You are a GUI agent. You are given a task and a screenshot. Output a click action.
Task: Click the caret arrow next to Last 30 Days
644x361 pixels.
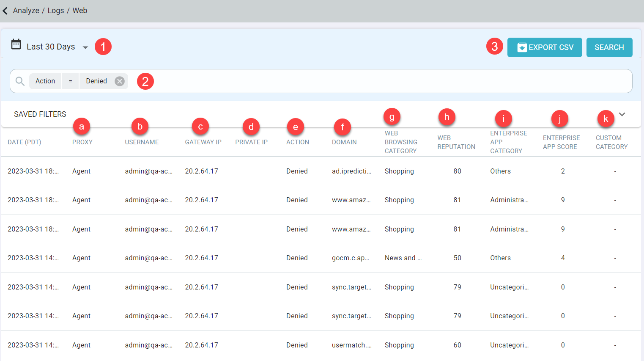click(x=85, y=48)
